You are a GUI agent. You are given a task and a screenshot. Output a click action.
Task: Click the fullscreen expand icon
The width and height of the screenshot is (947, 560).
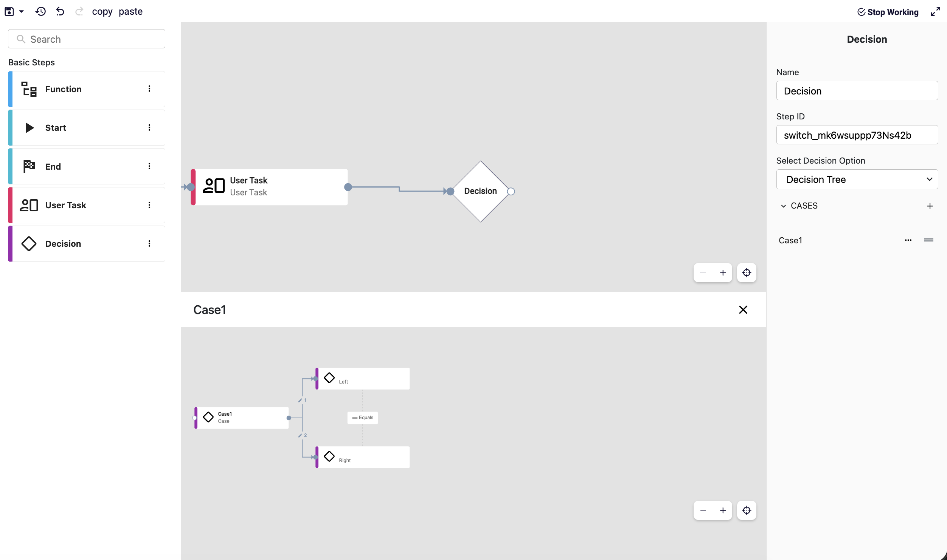[x=935, y=12]
